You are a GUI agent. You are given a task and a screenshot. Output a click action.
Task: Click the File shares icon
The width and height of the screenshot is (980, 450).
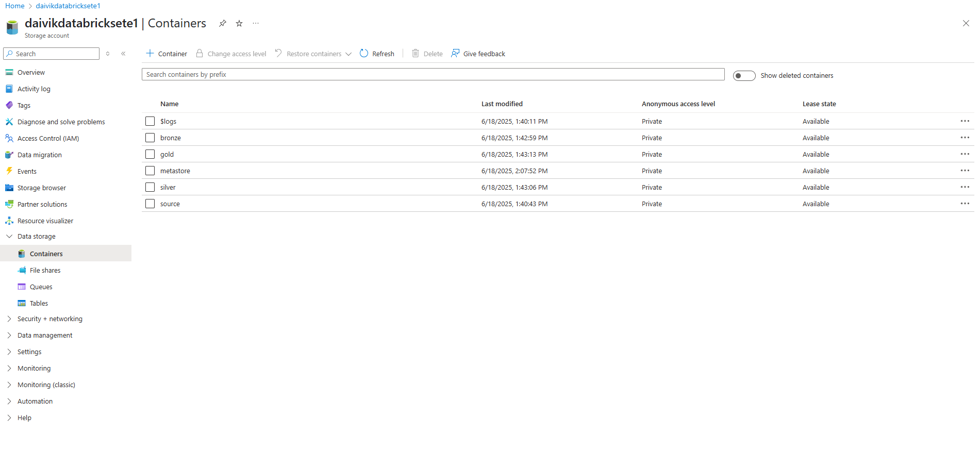(x=22, y=270)
